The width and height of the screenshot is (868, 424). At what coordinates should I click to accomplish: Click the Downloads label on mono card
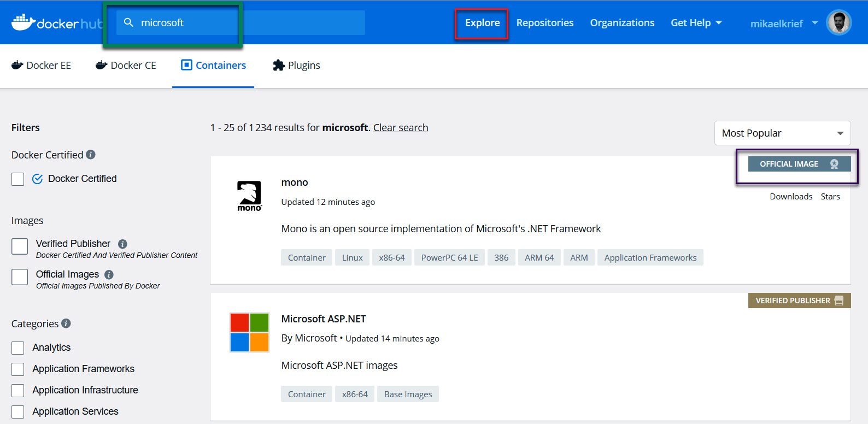click(x=791, y=197)
